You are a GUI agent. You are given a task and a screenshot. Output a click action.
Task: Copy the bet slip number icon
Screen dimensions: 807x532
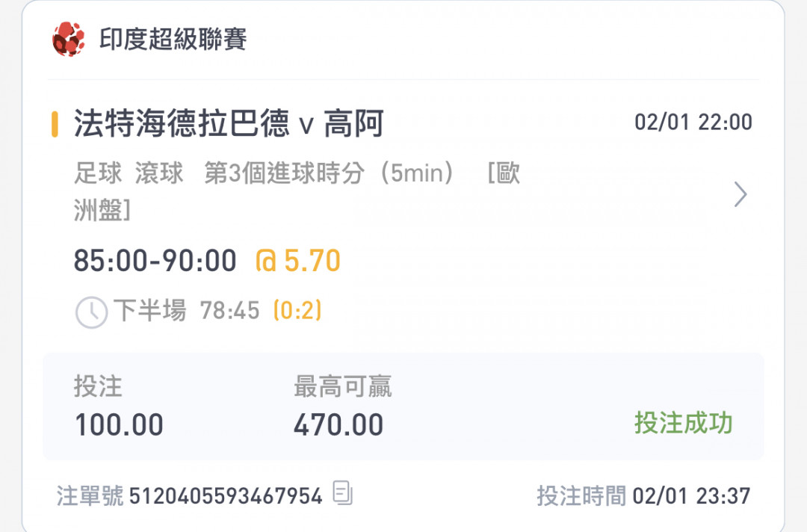click(343, 492)
